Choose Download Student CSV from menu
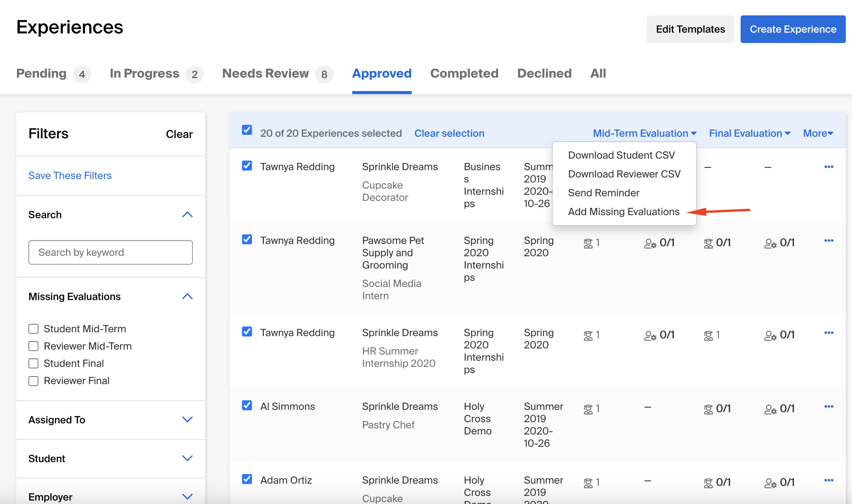This screenshot has width=852, height=504. click(x=621, y=155)
